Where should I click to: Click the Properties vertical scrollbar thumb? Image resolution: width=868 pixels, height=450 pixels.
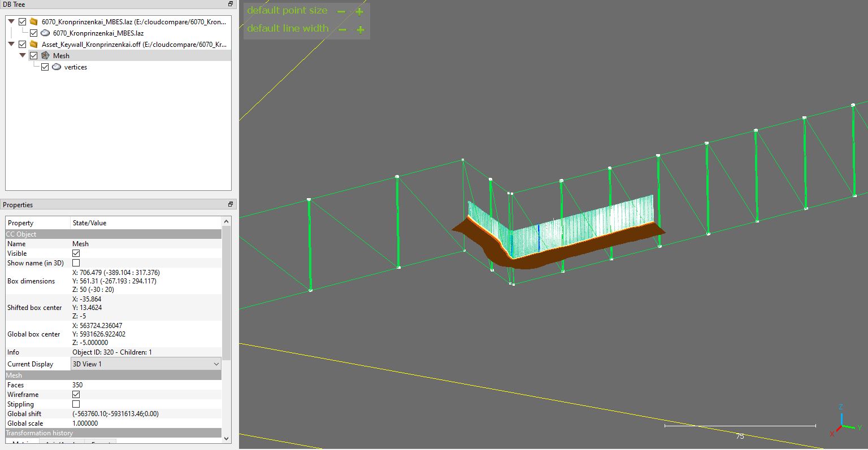click(226, 293)
